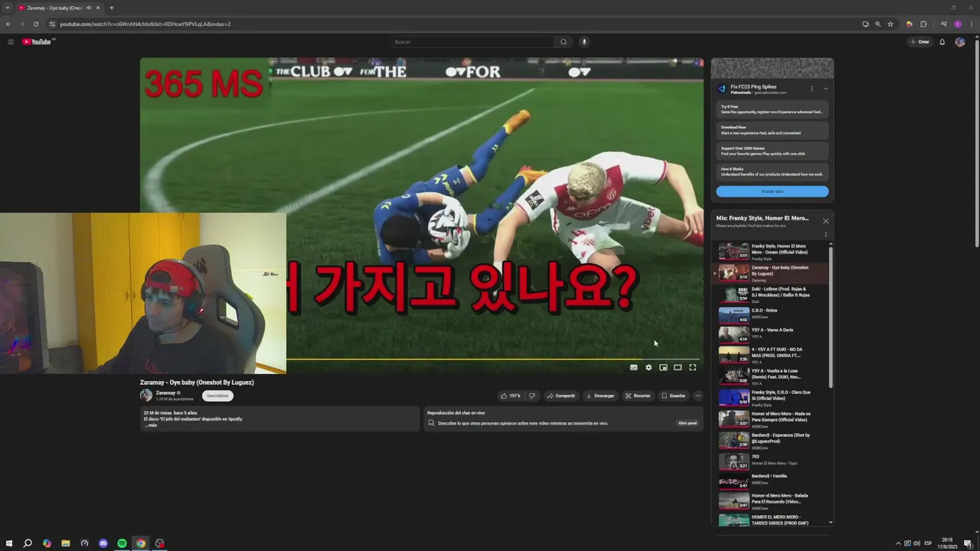Toggle subtitles in video player
Image resolution: width=980 pixels, height=551 pixels.
[x=634, y=367]
